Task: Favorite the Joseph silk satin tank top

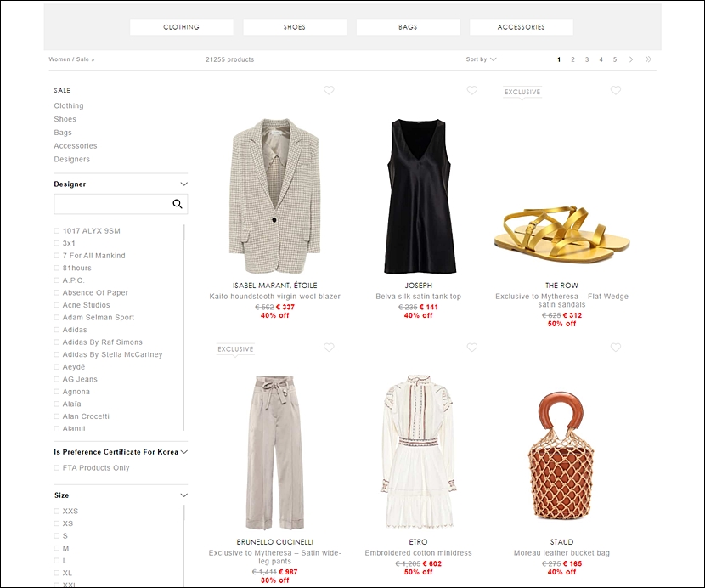Action: coord(471,90)
